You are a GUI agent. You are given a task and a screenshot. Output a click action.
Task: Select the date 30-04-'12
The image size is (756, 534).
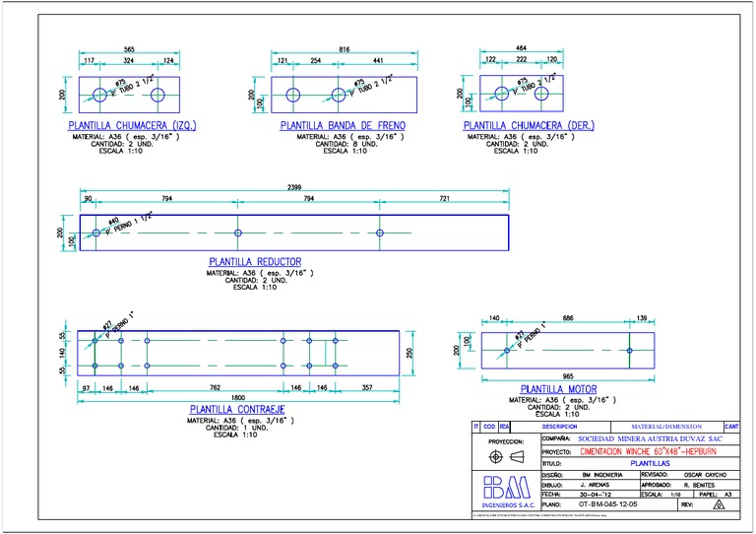[x=595, y=495]
